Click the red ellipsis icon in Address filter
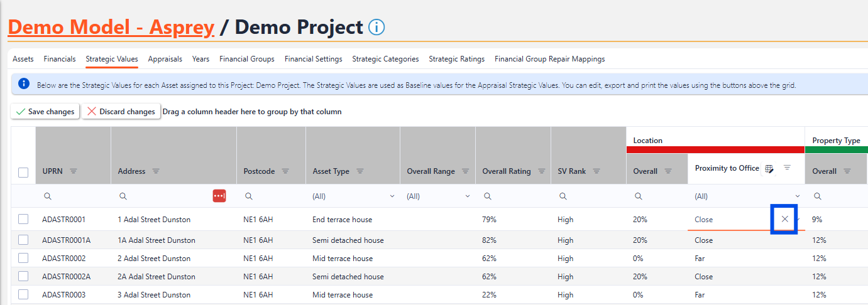The width and height of the screenshot is (868, 305). coord(219,196)
